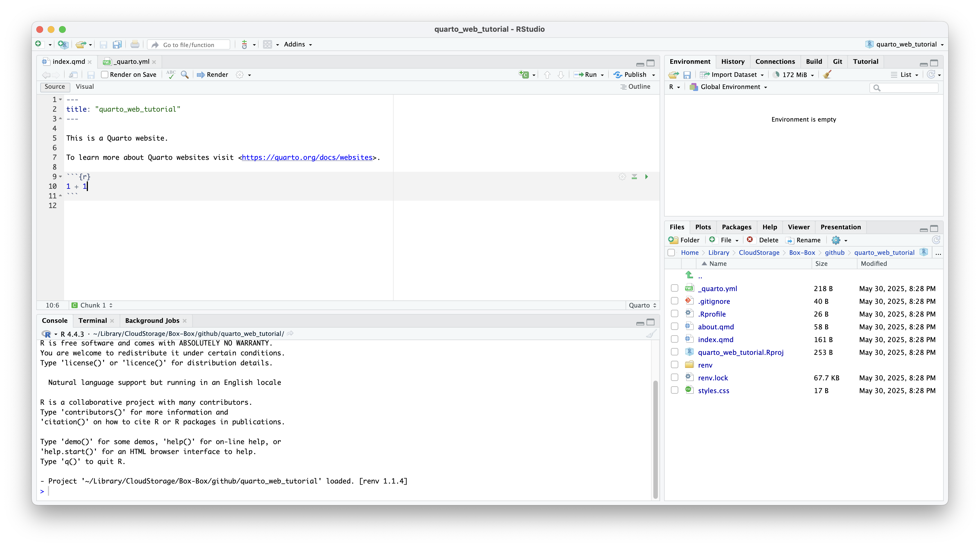Viewport: 980px width, 547px height.
Task: Switch to the Packages tab
Action: coord(736,227)
